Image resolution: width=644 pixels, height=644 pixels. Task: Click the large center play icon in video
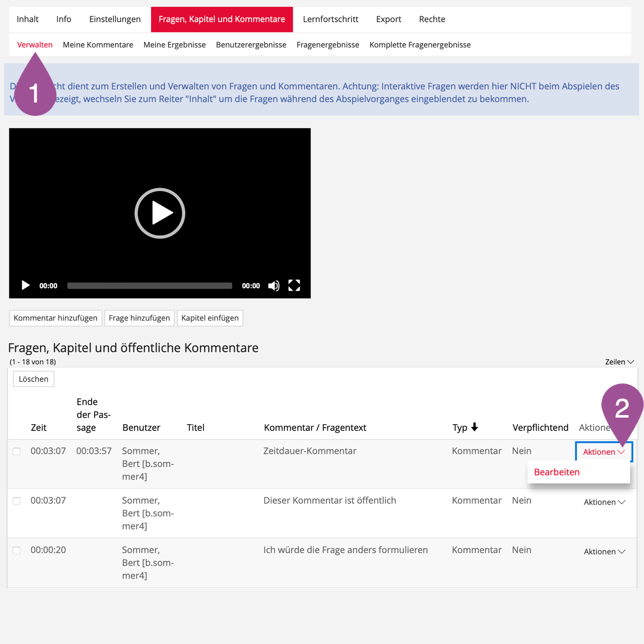160,214
